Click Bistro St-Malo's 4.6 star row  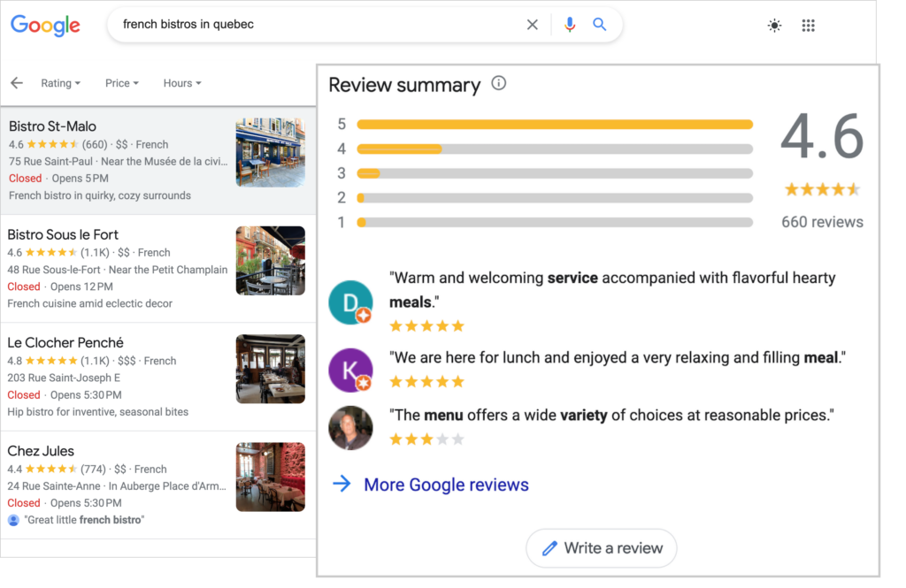tap(52, 144)
